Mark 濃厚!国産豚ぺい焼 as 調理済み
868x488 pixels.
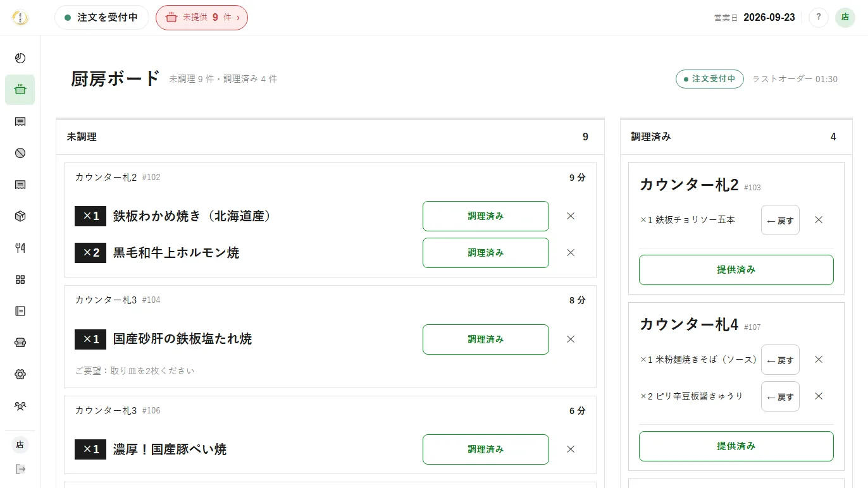[x=486, y=449]
